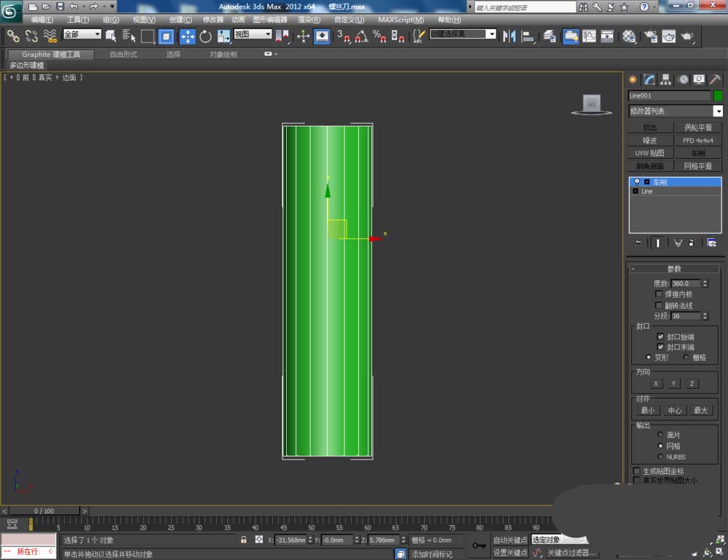Open the Utilities hammer panel

(x=715, y=79)
